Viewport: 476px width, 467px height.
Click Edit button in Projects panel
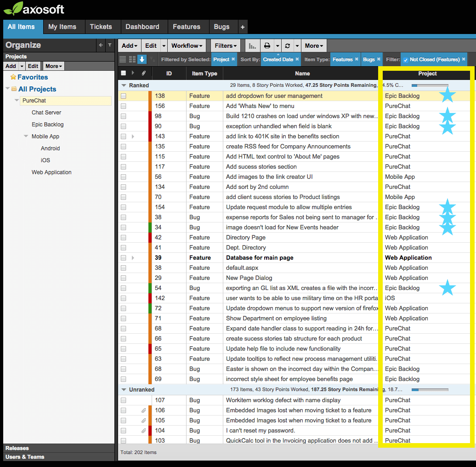click(x=33, y=66)
